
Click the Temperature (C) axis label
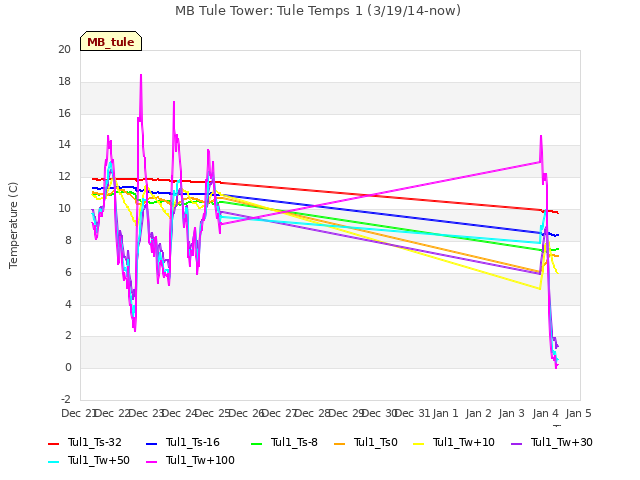pos(13,225)
